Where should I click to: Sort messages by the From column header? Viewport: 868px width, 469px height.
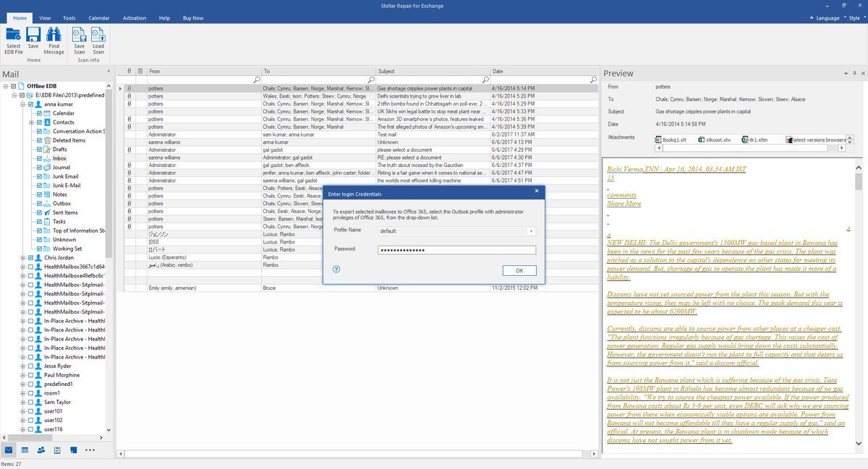tap(204, 71)
